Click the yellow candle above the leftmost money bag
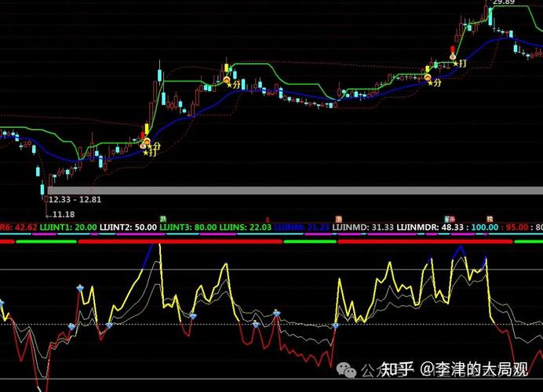This screenshot has height=392, width=543. point(147,129)
